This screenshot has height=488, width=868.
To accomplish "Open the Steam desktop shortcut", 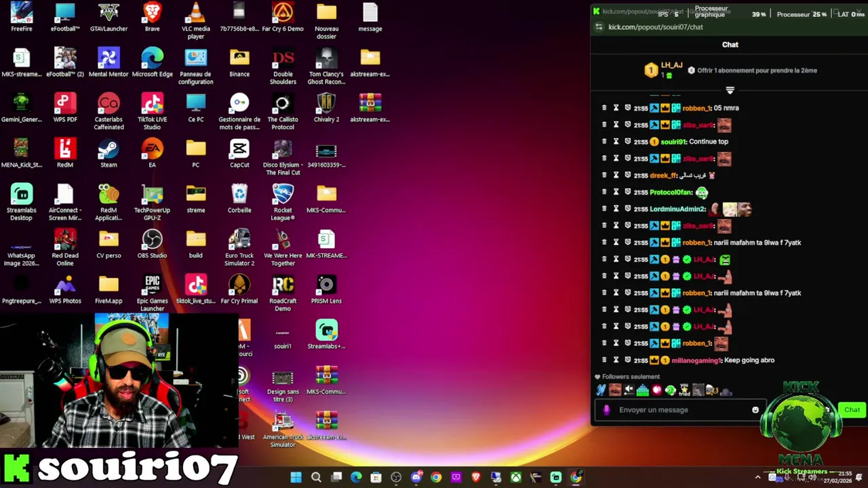I will pos(108,153).
